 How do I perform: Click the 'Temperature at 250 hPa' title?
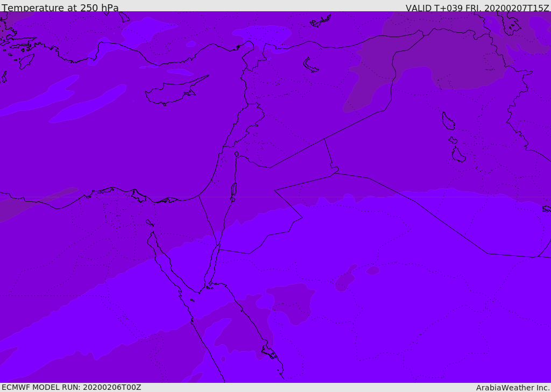[x=60, y=8]
